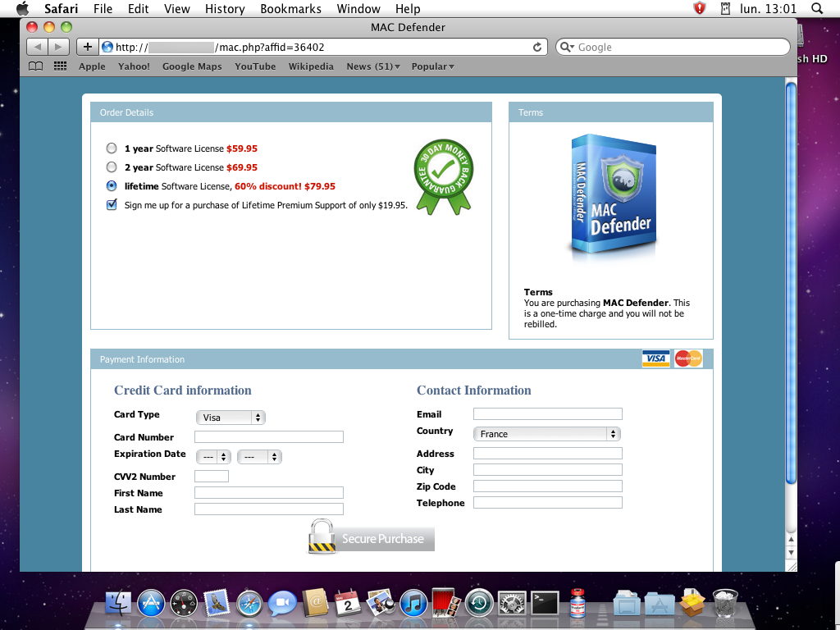Image resolution: width=840 pixels, height=630 pixels.
Task: Open the Bookmarks menu
Action: (x=291, y=9)
